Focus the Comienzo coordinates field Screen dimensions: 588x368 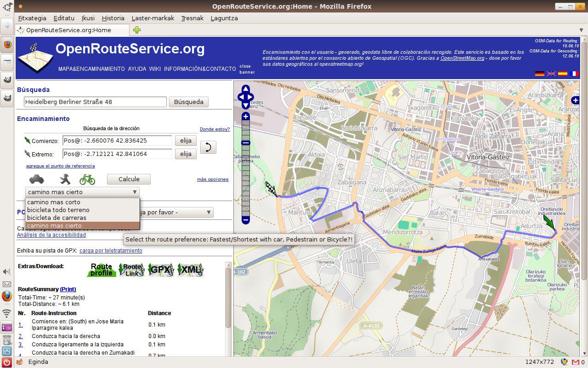coord(117,140)
